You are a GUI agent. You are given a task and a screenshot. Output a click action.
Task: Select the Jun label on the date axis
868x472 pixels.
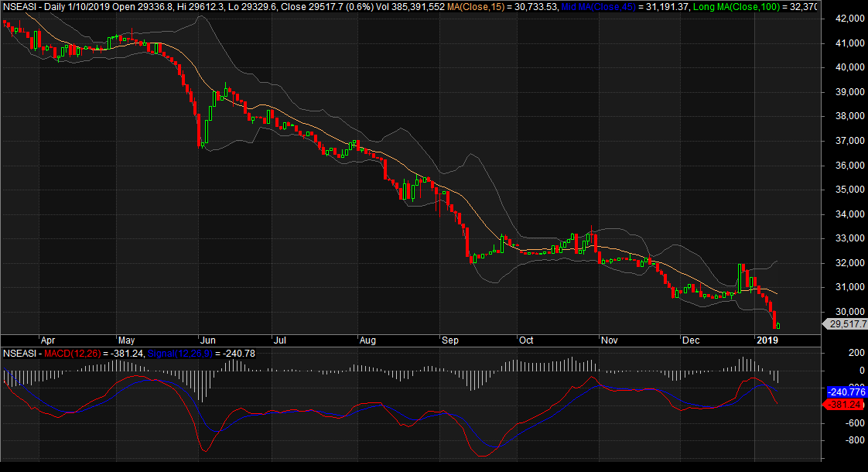[x=207, y=340]
